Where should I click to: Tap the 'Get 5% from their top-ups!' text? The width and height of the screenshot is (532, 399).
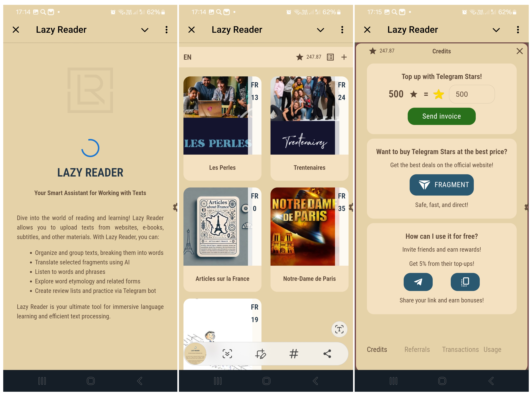(442, 264)
